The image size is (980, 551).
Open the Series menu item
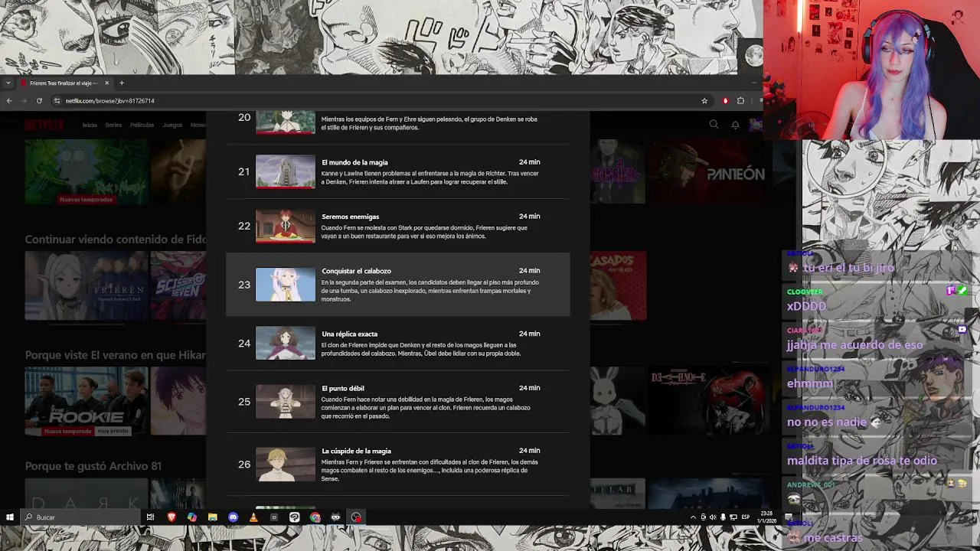[113, 125]
